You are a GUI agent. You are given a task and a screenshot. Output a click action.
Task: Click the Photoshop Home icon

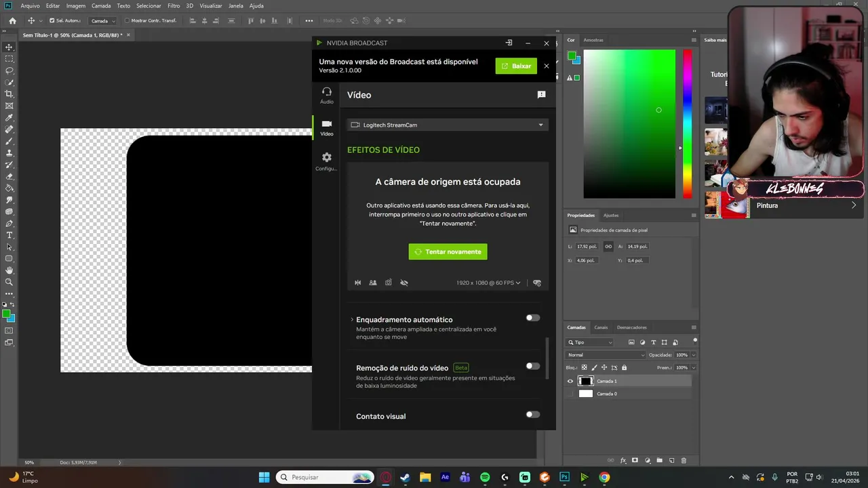click(x=12, y=20)
